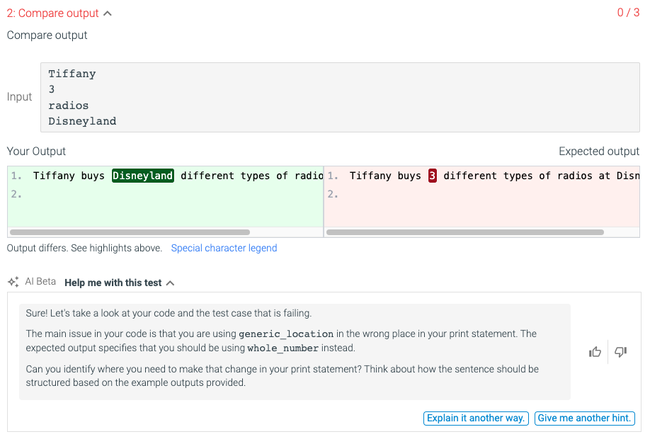Click the "0 / 3" score indicator
The width and height of the screenshot is (650, 444).
(629, 13)
